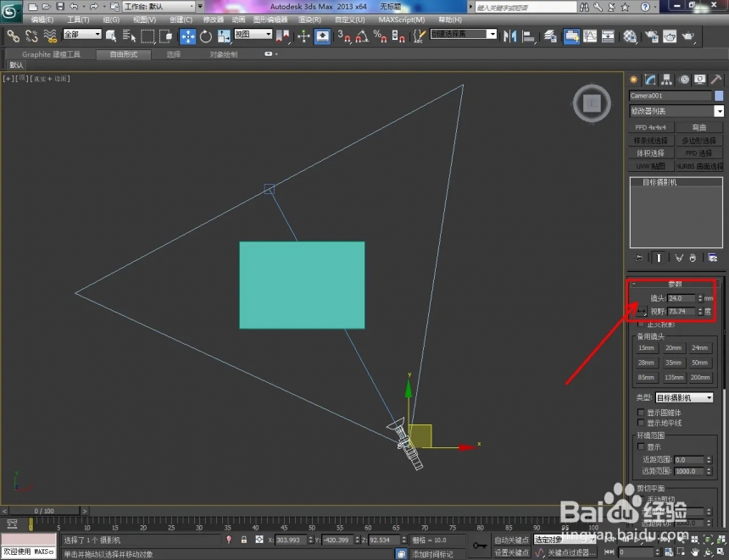Click the 弯曲 bend modifier button
The height and width of the screenshot is (560, 729).
click(698, 127)
